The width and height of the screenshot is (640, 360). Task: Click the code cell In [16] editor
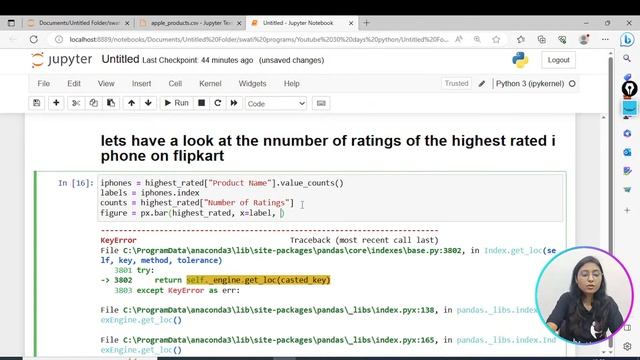(331, 198)
